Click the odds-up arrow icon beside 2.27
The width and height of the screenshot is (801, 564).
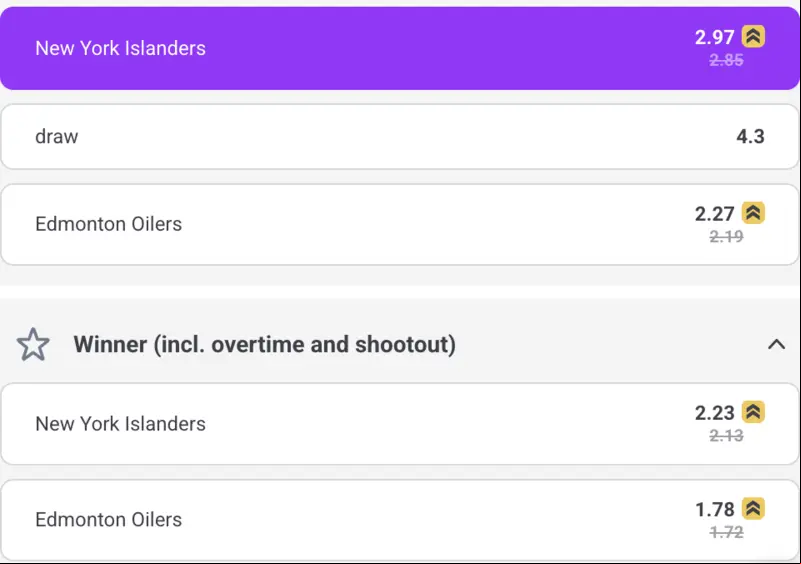pyautogui.click(x=753, y=213)
